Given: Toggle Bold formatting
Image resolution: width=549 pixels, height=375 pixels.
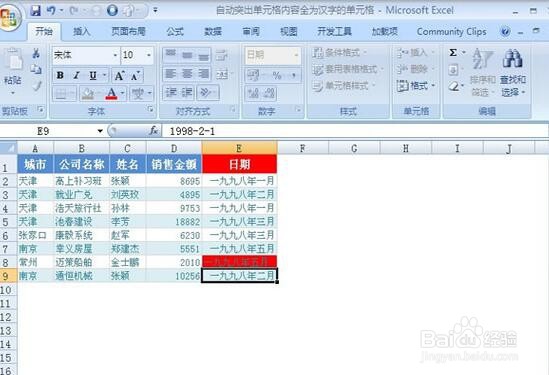Looking at the screenshot, I should 60,75.
